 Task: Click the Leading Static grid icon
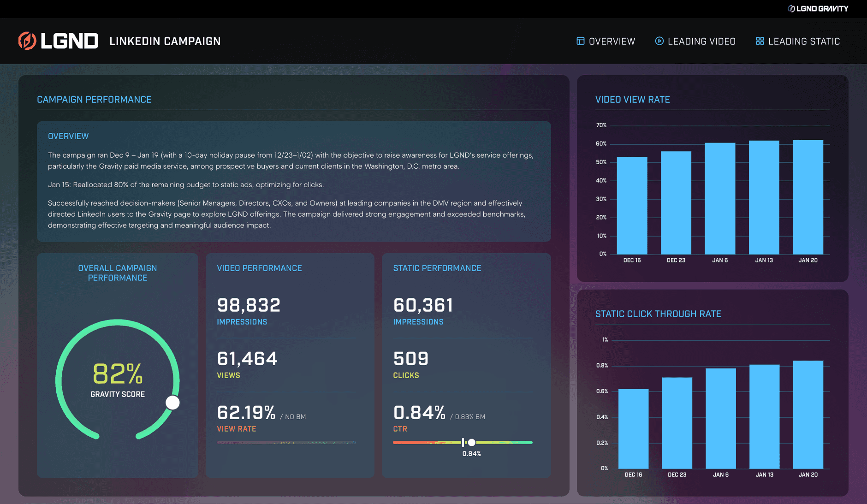(760, 41)
